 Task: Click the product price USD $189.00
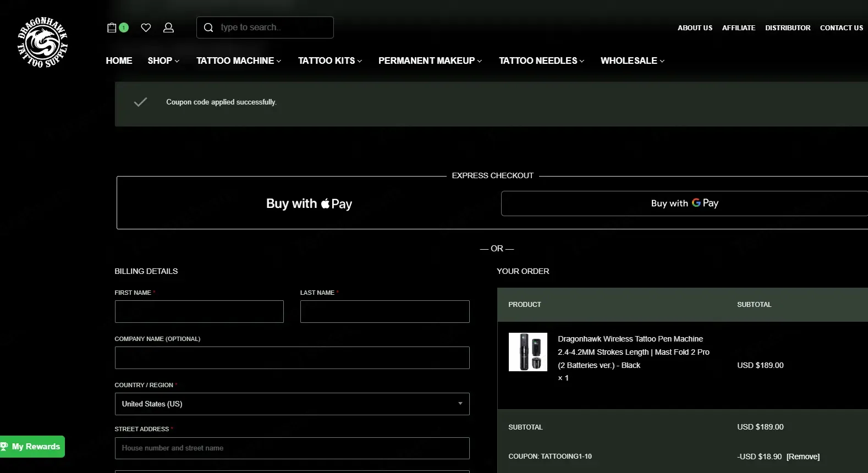click(760, 365)
